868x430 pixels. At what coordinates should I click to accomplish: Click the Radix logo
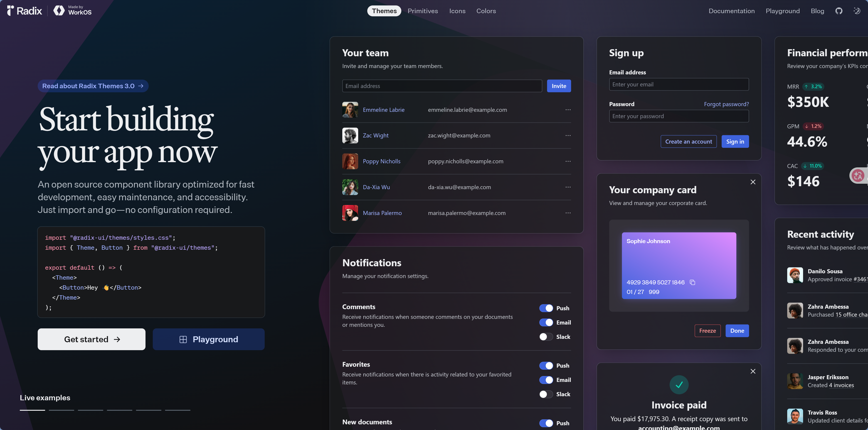(25, 11)
